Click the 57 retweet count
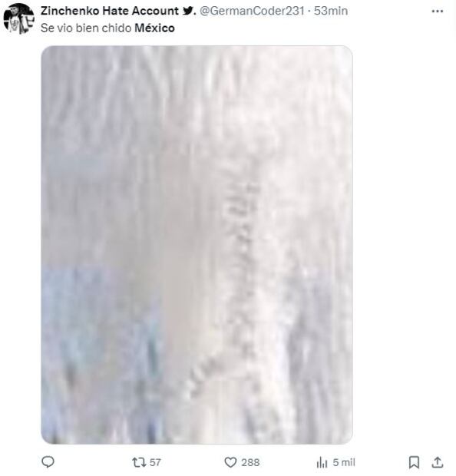This screenshot has width=456, height=476. point(155,462)
